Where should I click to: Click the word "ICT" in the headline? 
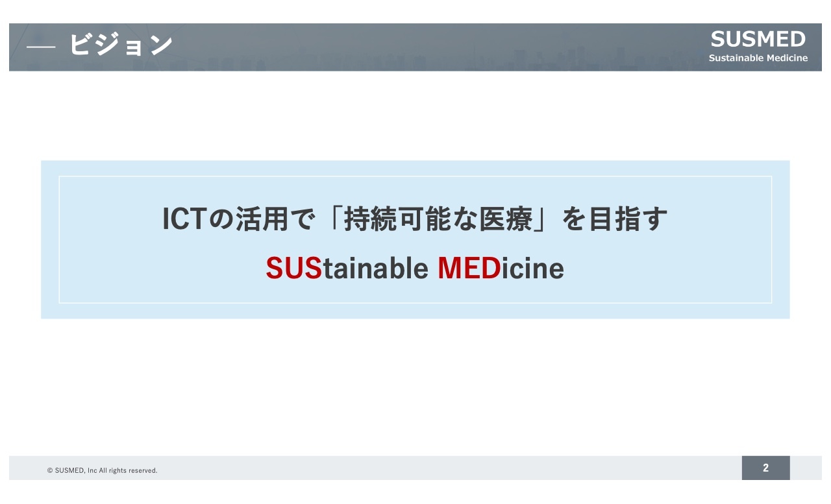point(184,220)
